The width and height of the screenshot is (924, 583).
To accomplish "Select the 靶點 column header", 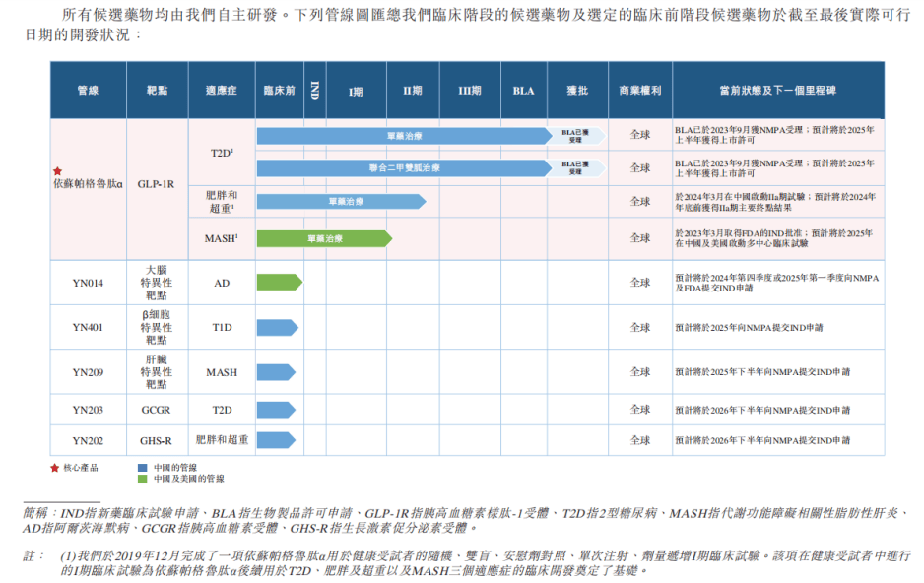I will (158, 90).
